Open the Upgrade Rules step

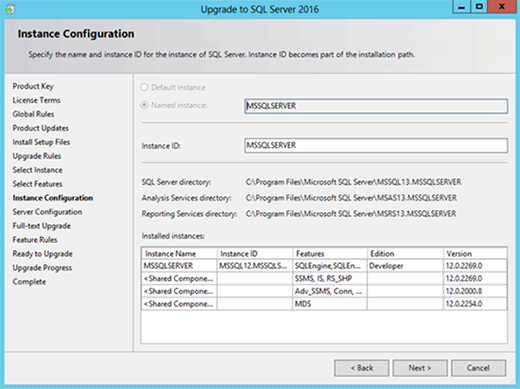(x=37, y=156)
